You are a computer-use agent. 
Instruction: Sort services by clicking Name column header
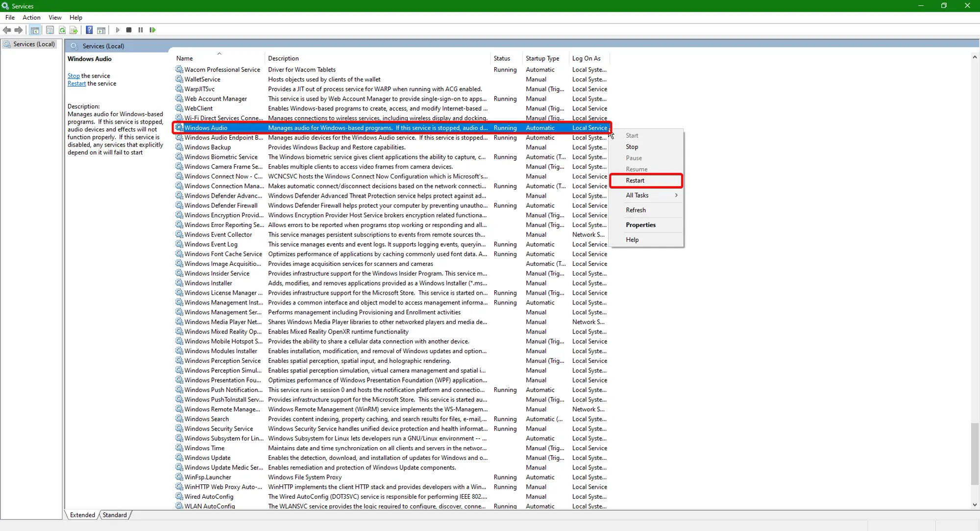[x=184, y=58]
